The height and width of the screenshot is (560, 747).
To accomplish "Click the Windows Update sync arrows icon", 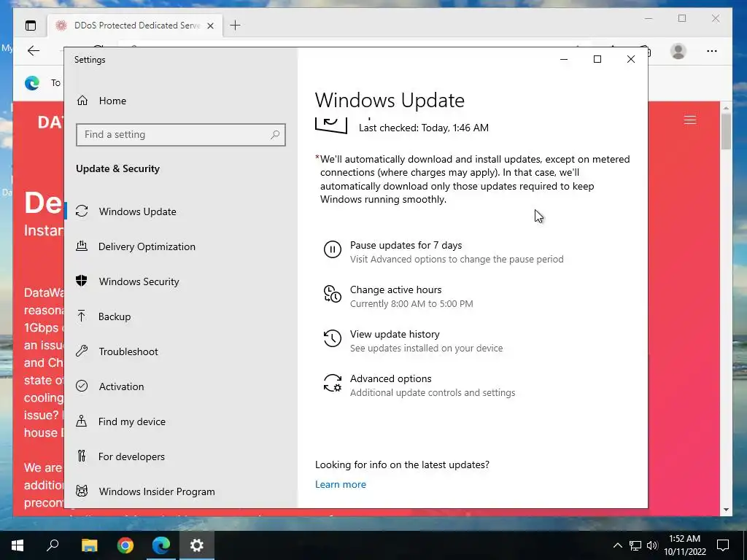I will pyautogui.click(x=82, y=211).
